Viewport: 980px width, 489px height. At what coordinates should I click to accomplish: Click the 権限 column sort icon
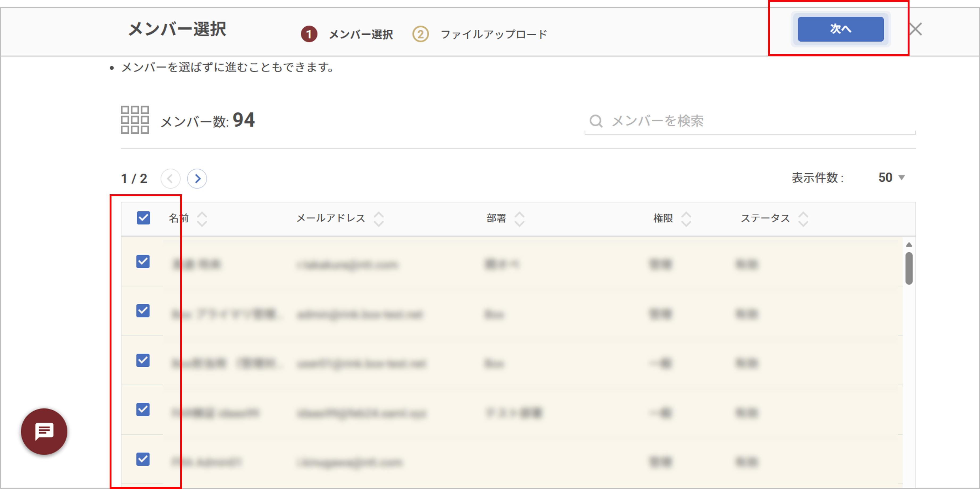[x=687, y=219]
